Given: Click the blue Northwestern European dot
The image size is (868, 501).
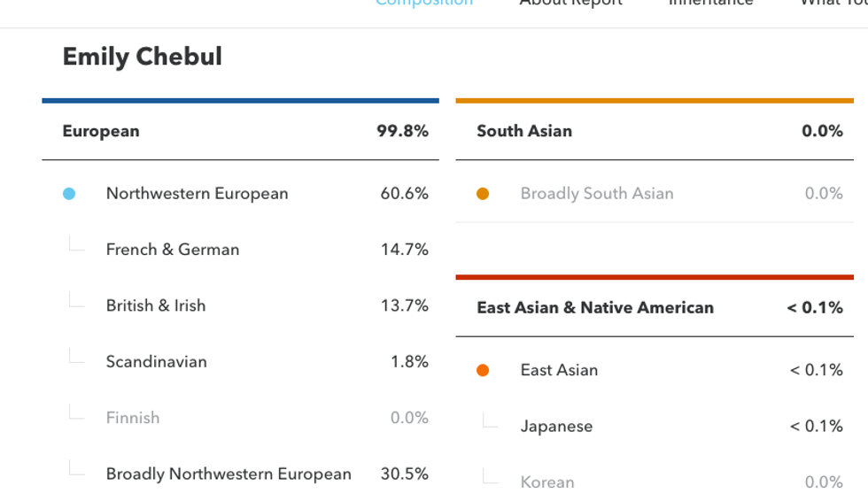Looking at the screenshot, I should tap(69, 194).
